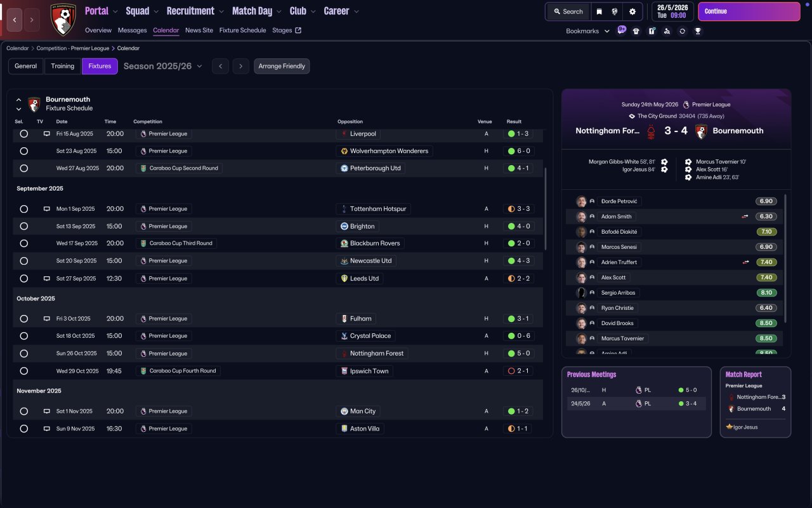
Task: Open the Stages external link
Action: coord(287,30)
